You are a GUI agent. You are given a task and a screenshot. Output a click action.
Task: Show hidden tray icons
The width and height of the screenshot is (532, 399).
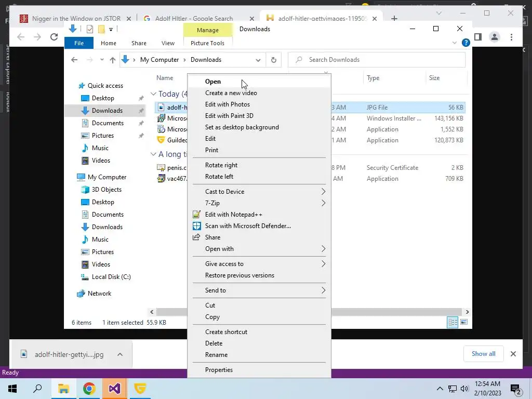(440, 389)
